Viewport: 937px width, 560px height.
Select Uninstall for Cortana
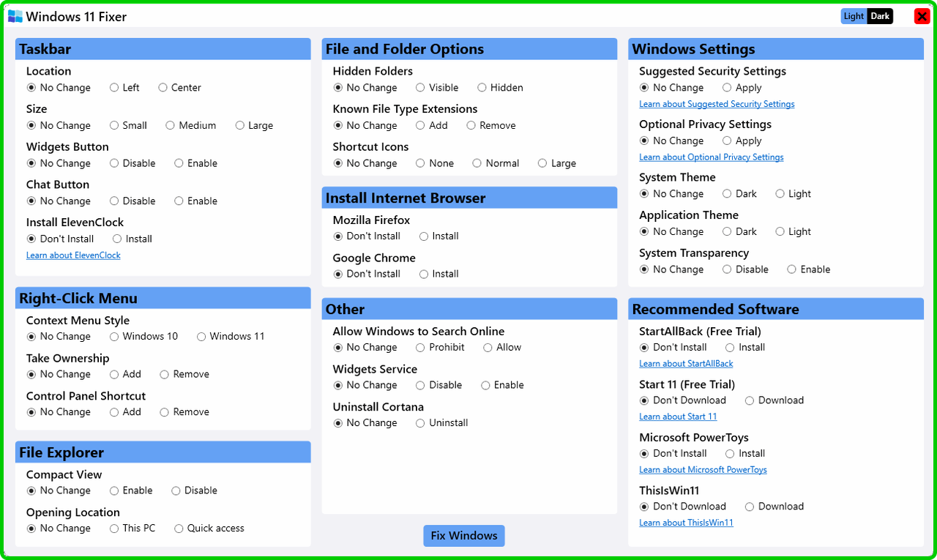(441, 423)
